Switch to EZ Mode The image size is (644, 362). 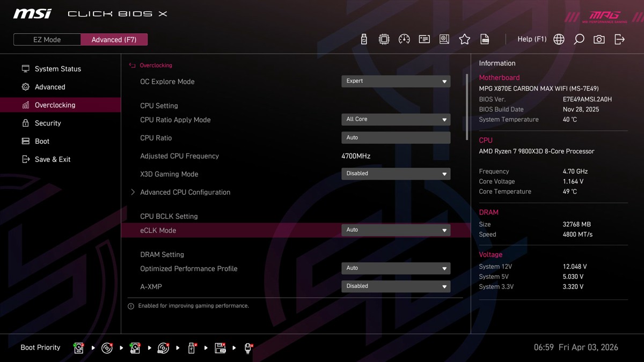click(x=47, y=40)
